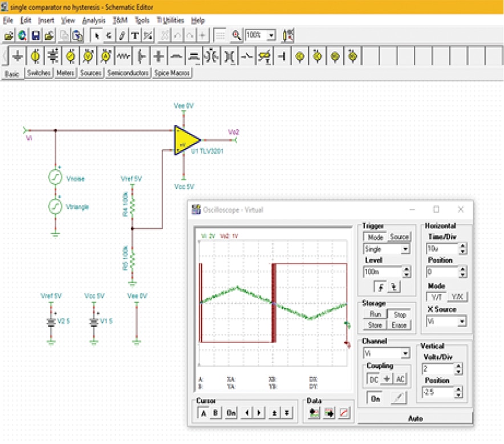The height and width of the screenshot is (444, 504).
Task: Click the zoom magnifier icon
Action: click(x=237, y=35)
